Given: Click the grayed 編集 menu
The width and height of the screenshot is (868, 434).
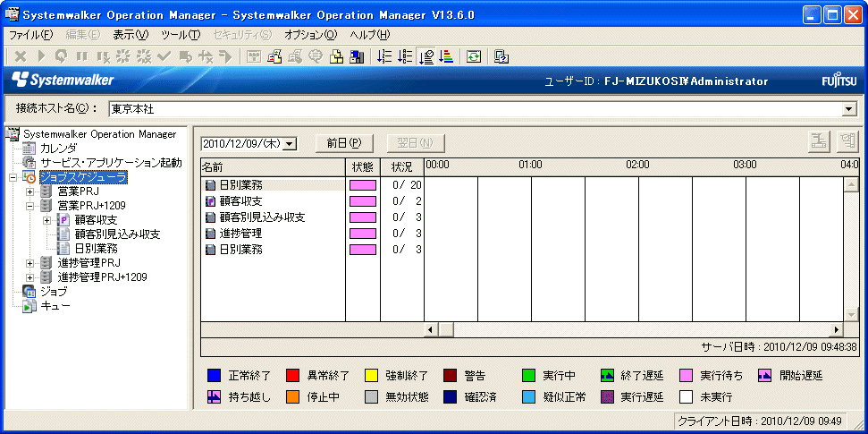Looking at the screenshot, I should [x=83, y=34].
